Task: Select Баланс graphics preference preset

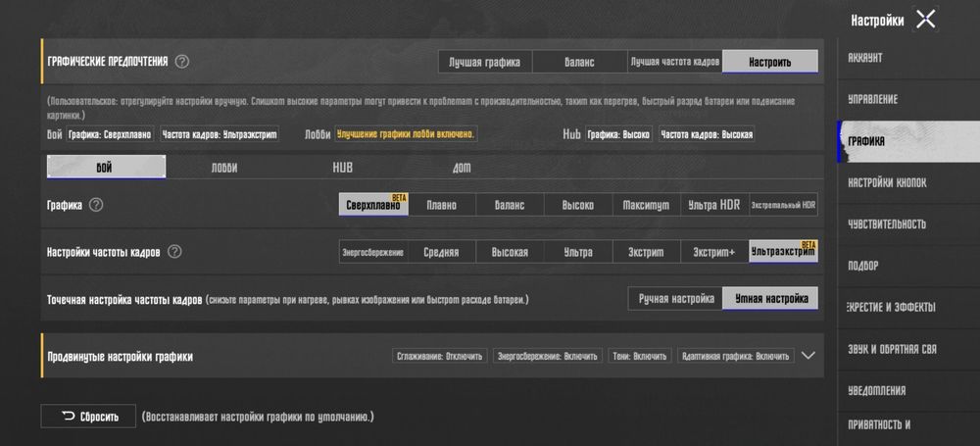Action: point(580,62)
